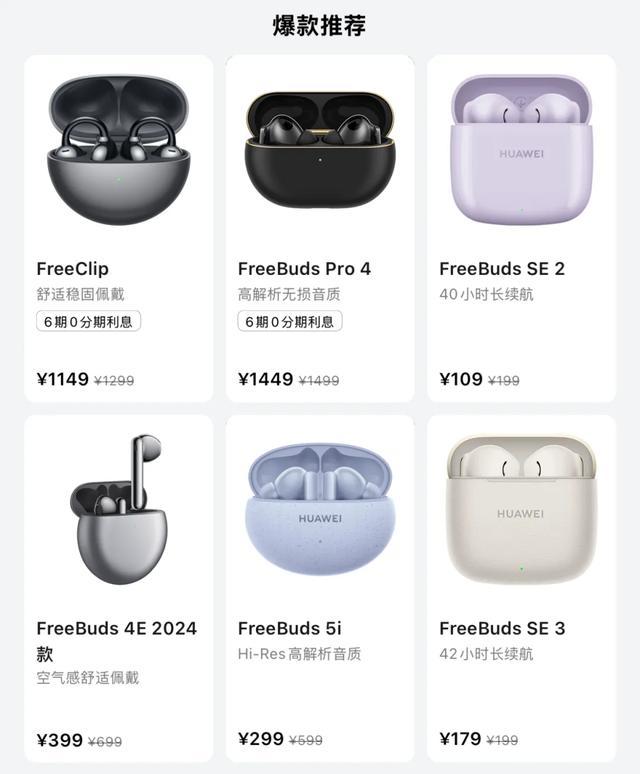Click the FreeBuds 5i title
Screen dimensions: 640x774
[290, 628]
